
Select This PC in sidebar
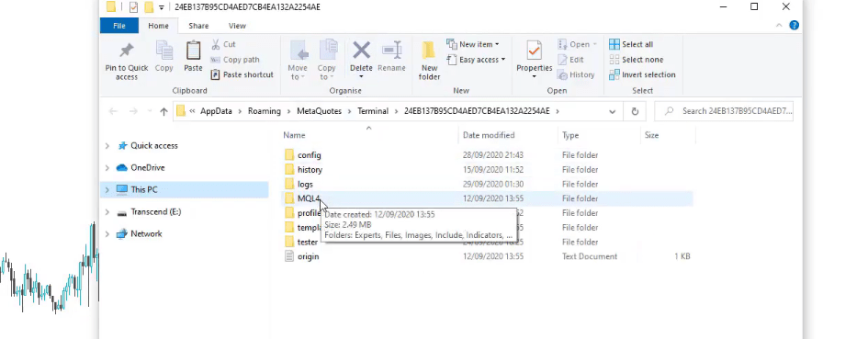pyautogui.click(x=144, y=190)
